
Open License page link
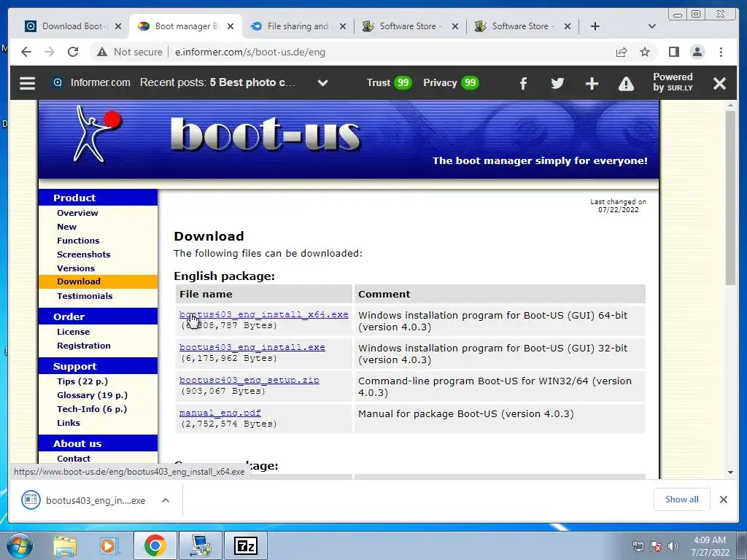(x=74, y=332)
